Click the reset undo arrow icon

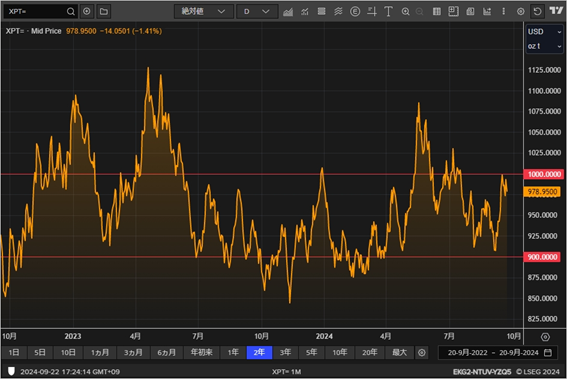pos(537,12)
